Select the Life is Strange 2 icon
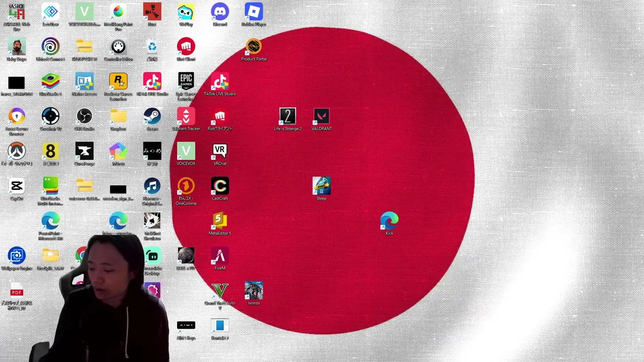The height and width of the screenshot is (362, 644). coord(288,116)
